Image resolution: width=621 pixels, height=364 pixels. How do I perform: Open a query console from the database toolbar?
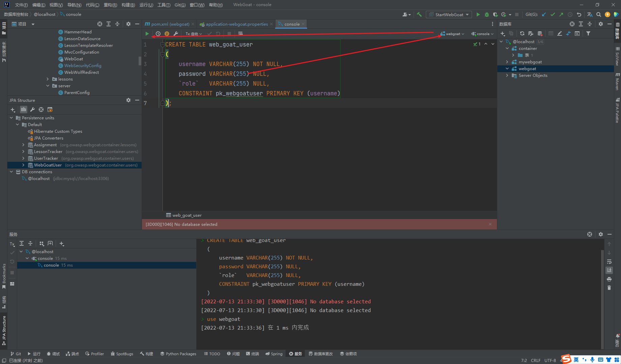(577, 33)
